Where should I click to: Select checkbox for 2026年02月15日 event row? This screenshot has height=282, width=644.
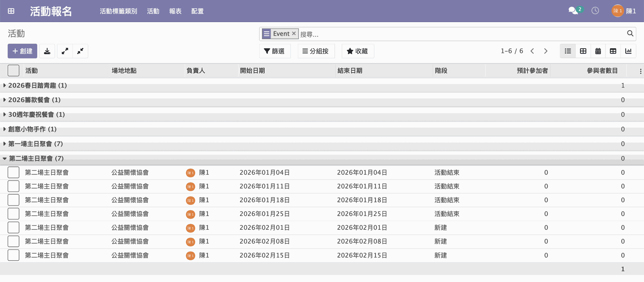pyautogui.click(x=13, y=255)
